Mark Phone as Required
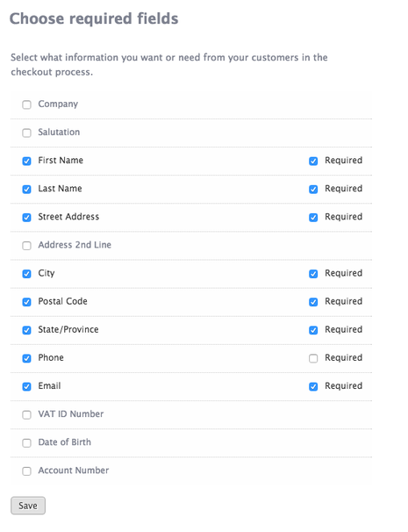The width and height of the screenshot is (408, 532). (313, 358)
